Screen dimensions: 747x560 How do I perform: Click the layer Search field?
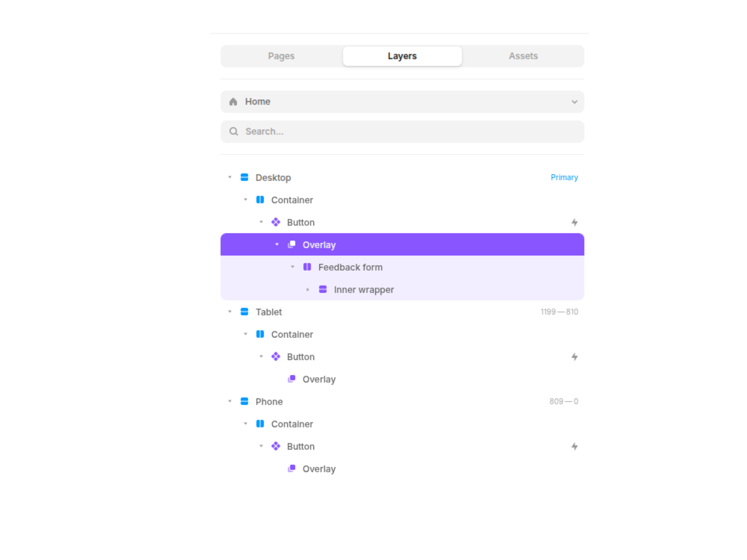point(402,132)
